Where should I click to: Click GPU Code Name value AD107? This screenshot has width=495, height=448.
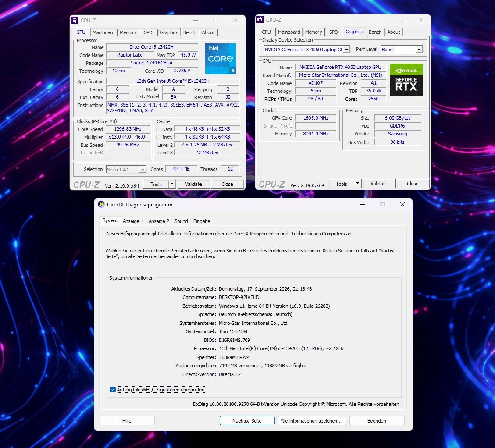point(316,83)
